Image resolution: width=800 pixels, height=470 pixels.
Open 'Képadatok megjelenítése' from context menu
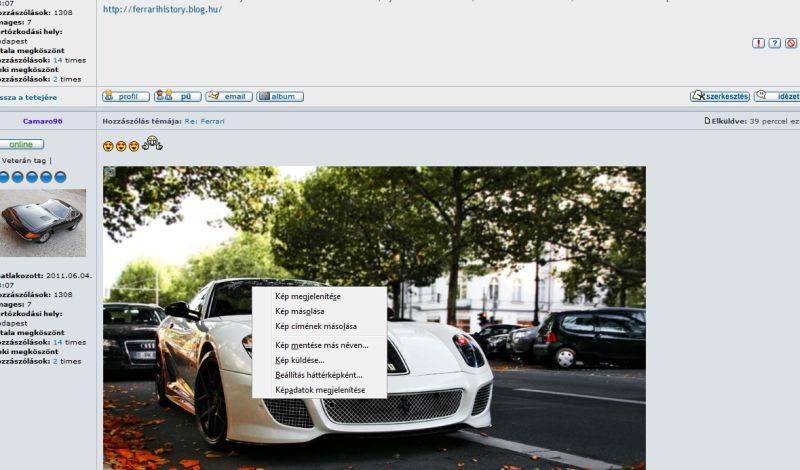click(x=320, y=390)
